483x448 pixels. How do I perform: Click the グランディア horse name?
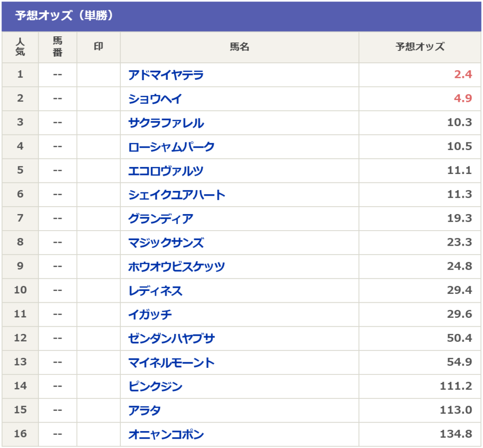tap(160, 219)
